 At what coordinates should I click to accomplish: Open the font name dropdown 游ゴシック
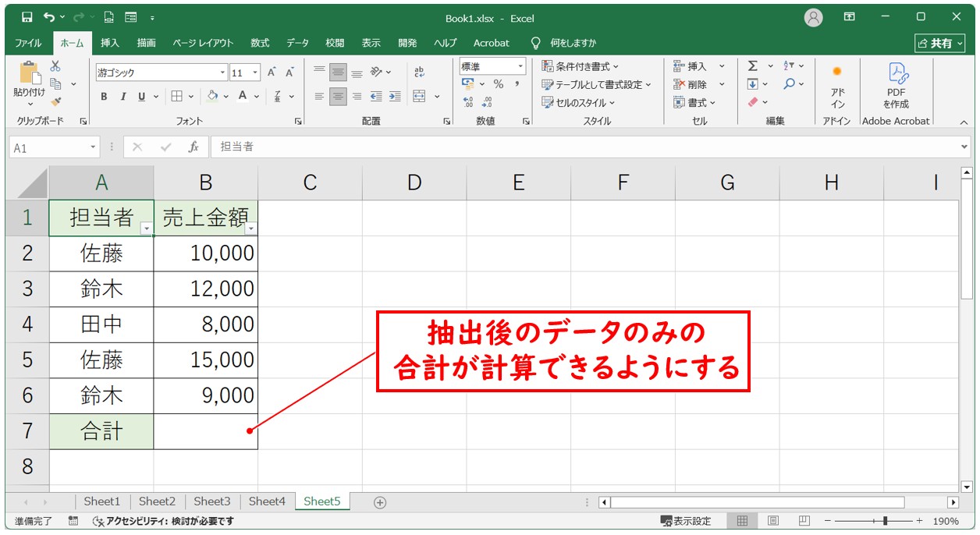pyautogui.click(x=222, y=73)
